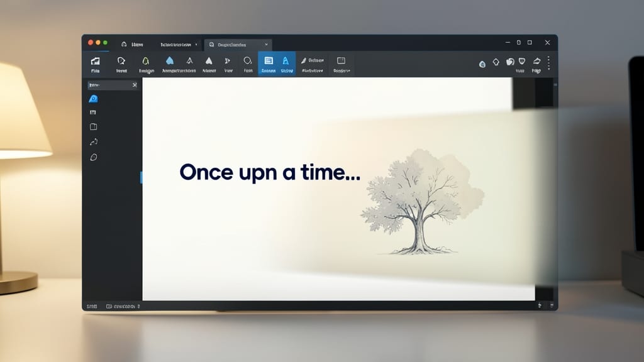Select the blue highlighted icon in left sidebar
This screenshot has width=644, height=362.
[x=93, y=99]
